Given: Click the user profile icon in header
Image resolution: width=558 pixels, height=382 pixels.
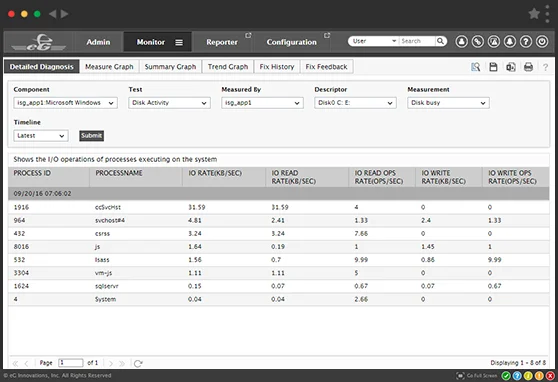Looking at the screenshot, I should (x=462, y=42).
